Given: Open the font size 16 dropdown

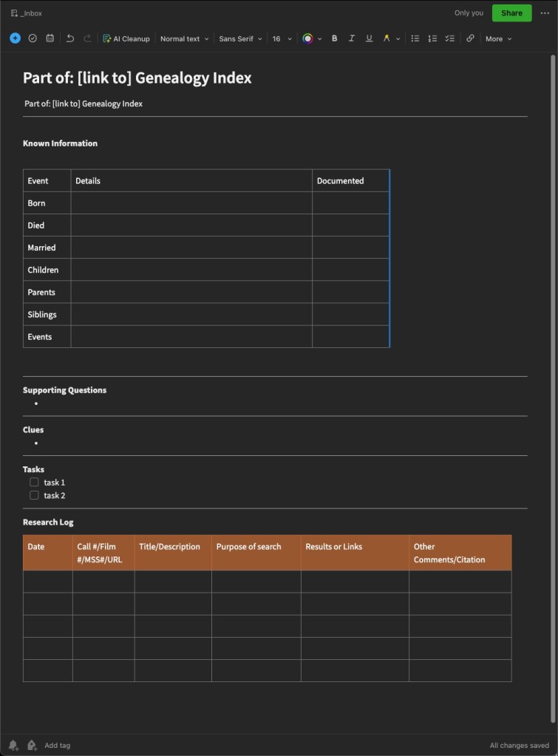Looking at the screenshot, I should (282, 38).
